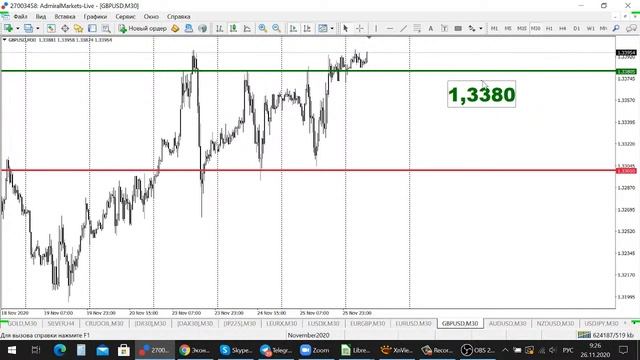This screenshot has width=640, height=360.
Task: Select the Cursor arrow tool
Action: (346, 28)
